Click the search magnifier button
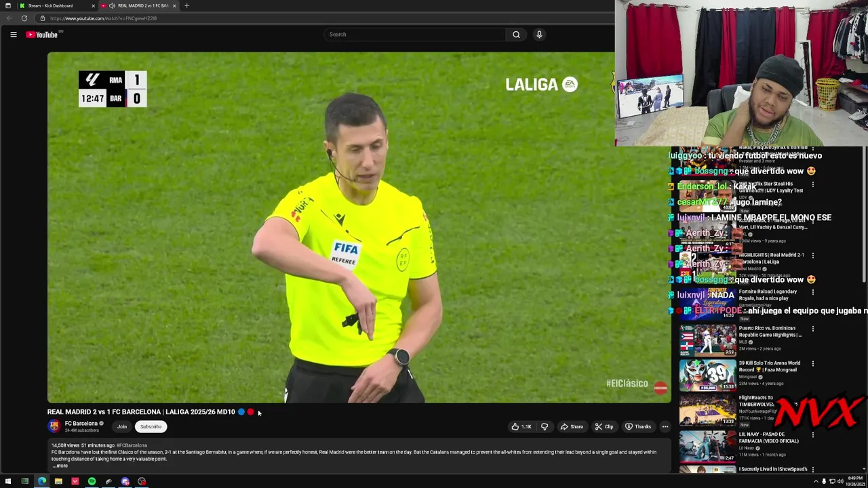This screenshot has width=868, height=488. pyautogui.click(x=516, y=35)
